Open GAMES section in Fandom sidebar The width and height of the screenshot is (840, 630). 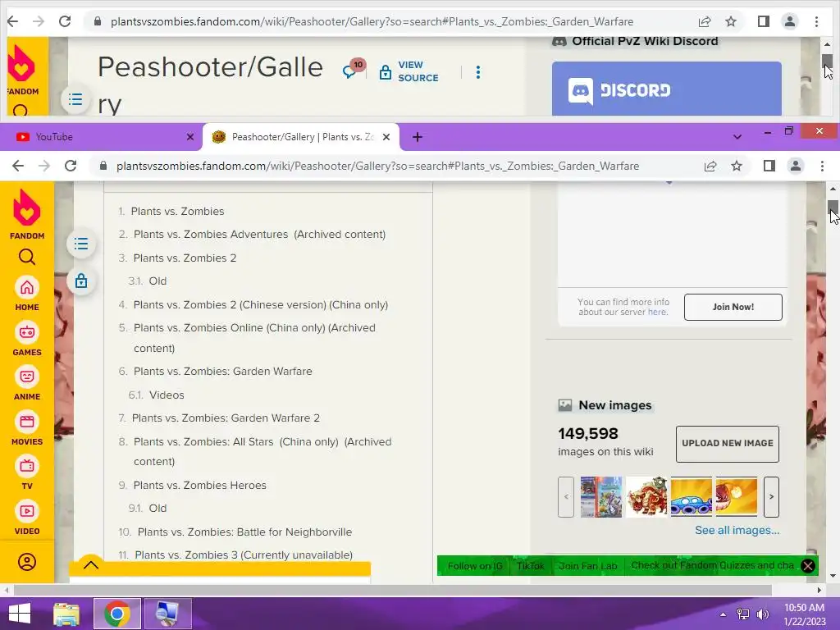click(27, 339)
